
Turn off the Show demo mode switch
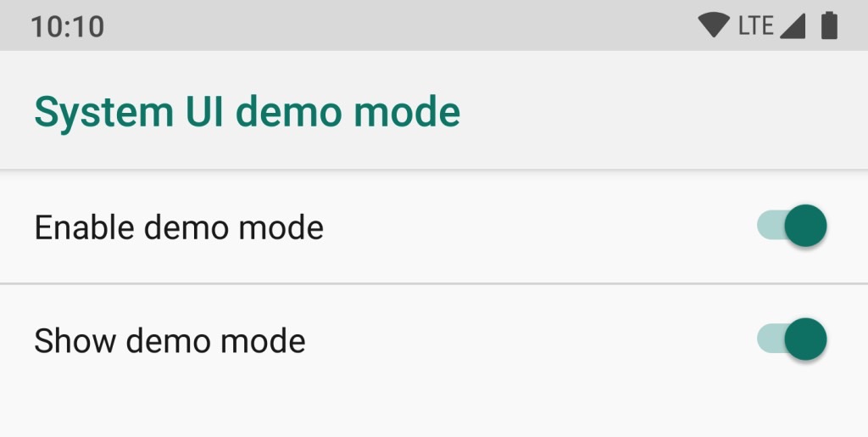pos(792,339)
